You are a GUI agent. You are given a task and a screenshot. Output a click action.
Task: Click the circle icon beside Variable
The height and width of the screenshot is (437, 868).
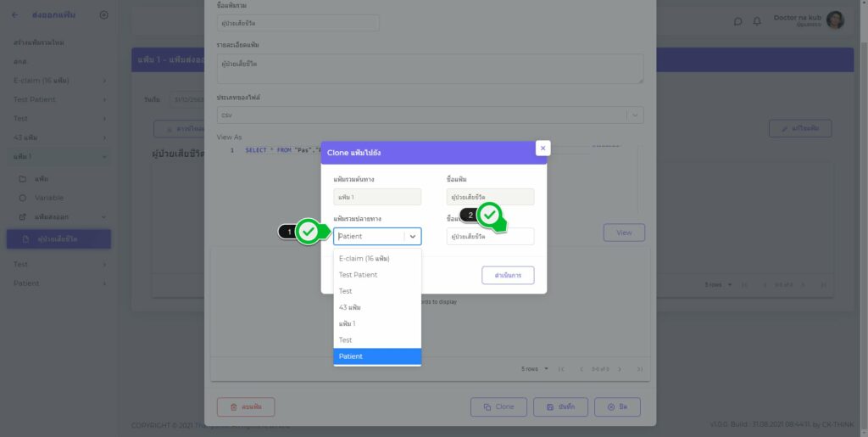click(23, 198)
